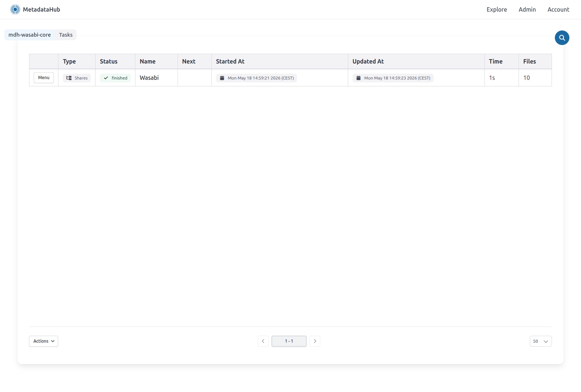The image size is (581, 392).
Task: Click the 1 - 1 page indicator field
Action: [x=289, y=341]
